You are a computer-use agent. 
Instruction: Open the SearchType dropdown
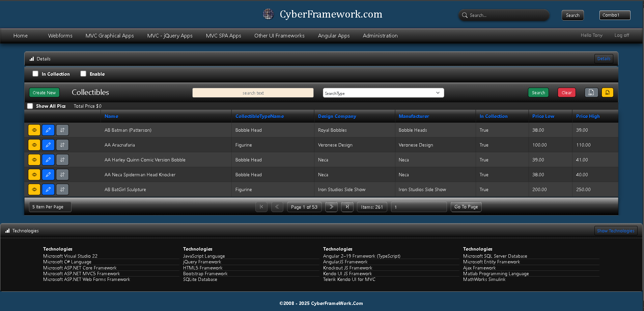coord(383,93)
